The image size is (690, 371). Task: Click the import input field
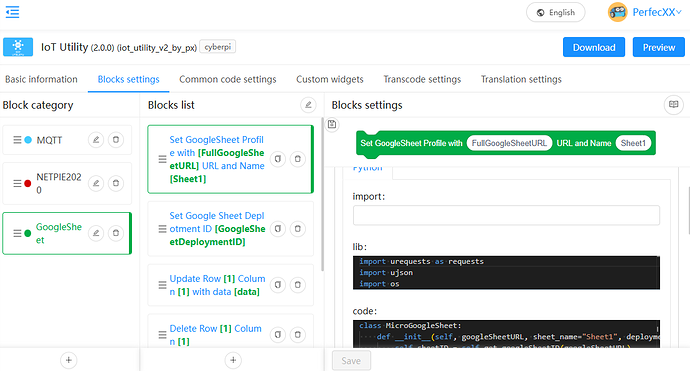click(x=506, y=215)
